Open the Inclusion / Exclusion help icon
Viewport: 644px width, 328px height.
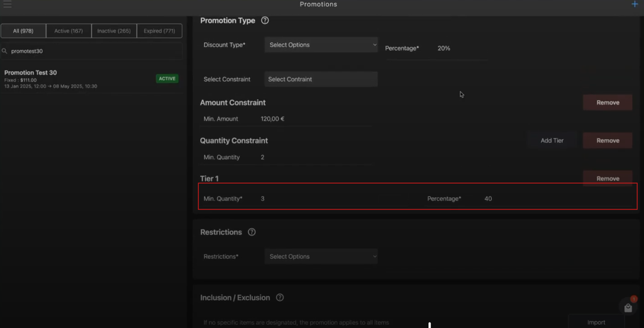tap(280, 297)
